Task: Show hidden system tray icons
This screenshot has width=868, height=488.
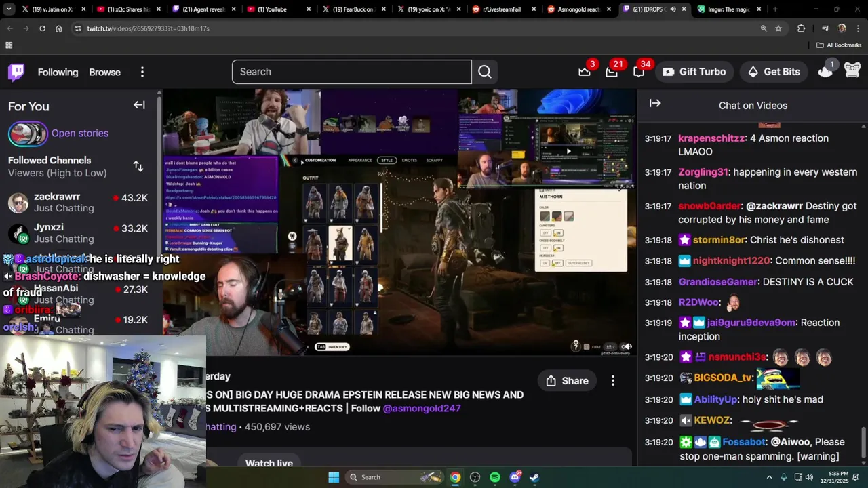Action: 769,477
